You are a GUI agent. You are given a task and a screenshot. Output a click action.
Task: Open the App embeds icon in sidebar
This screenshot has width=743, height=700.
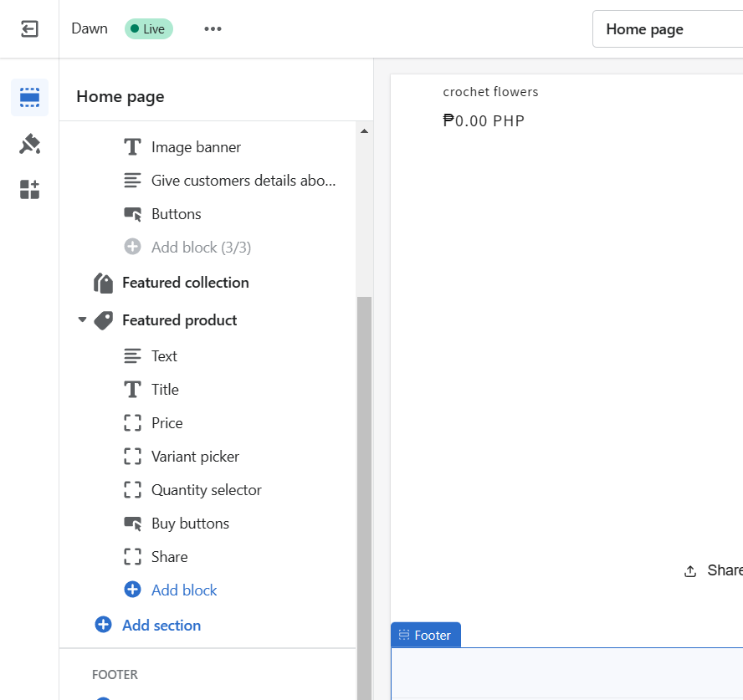[x=29, y=190]
